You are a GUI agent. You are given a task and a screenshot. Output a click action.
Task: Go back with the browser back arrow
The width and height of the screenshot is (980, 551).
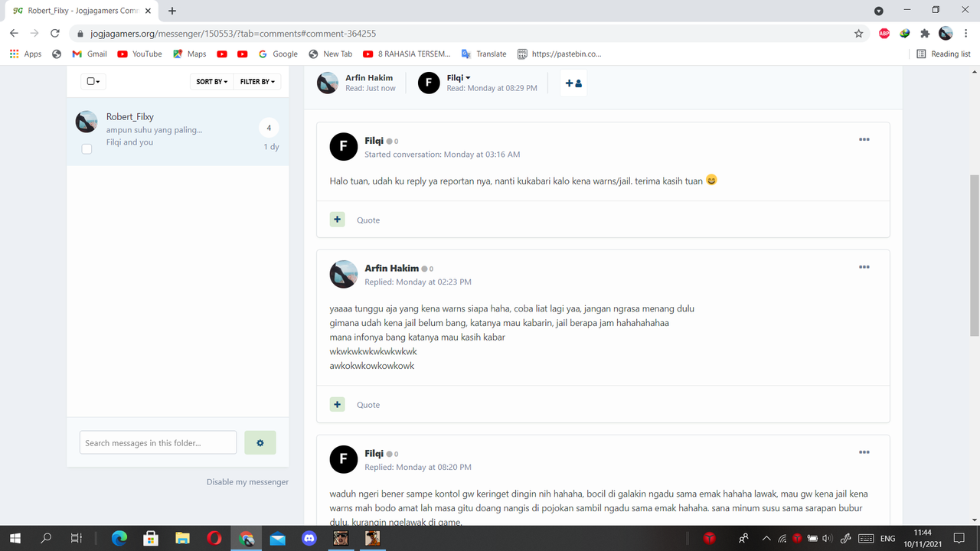pyautogui.click(x=14, y=34)
